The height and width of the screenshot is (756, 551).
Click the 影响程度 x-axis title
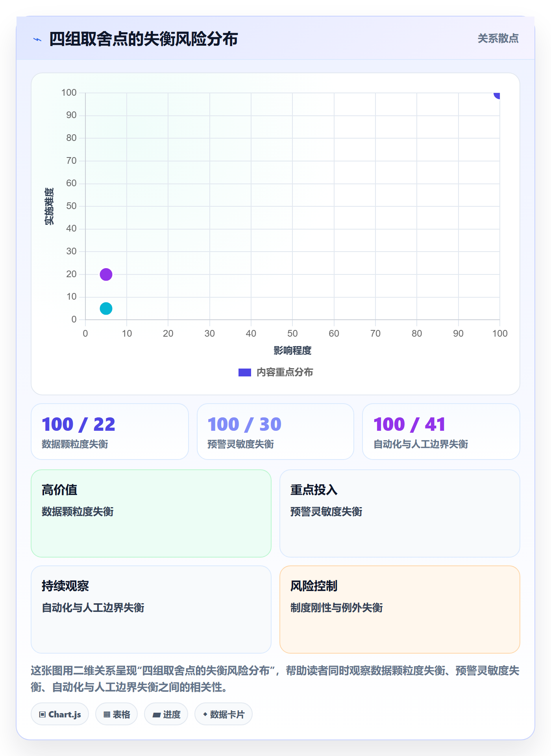pyautogui.click(x=292, y=350)
